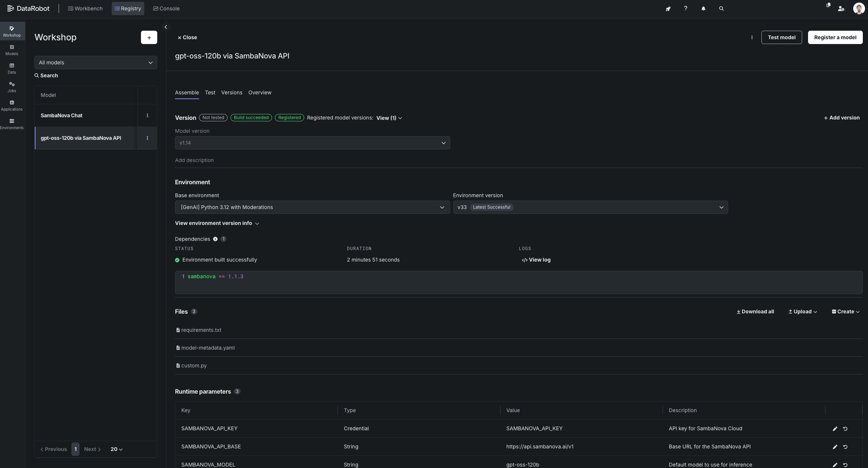Screen dimensions: 868x468
Task: Open the All models filter dropdown
Action: click(95, 62)
